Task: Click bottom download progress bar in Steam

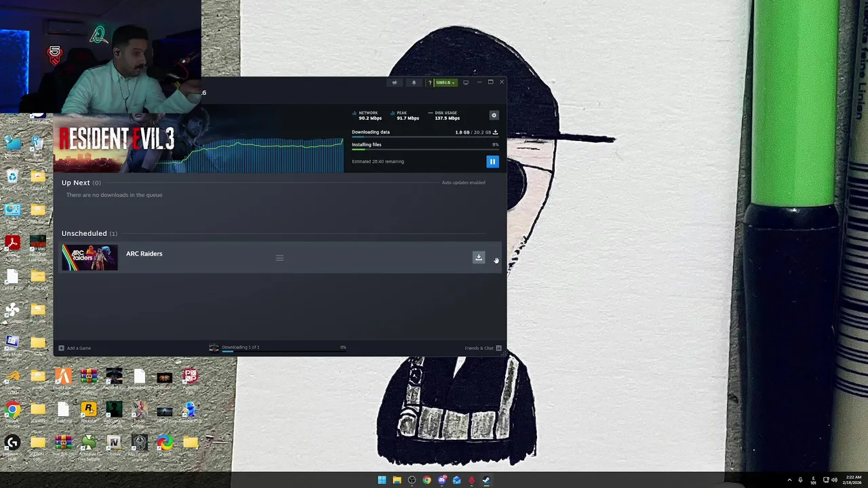Action: pos(283,352)
